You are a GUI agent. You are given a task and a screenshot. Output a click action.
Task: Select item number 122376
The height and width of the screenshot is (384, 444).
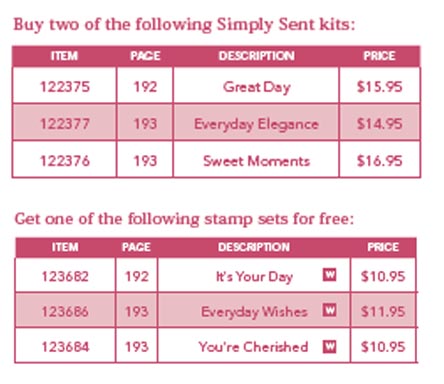click(x=65, y=161)
